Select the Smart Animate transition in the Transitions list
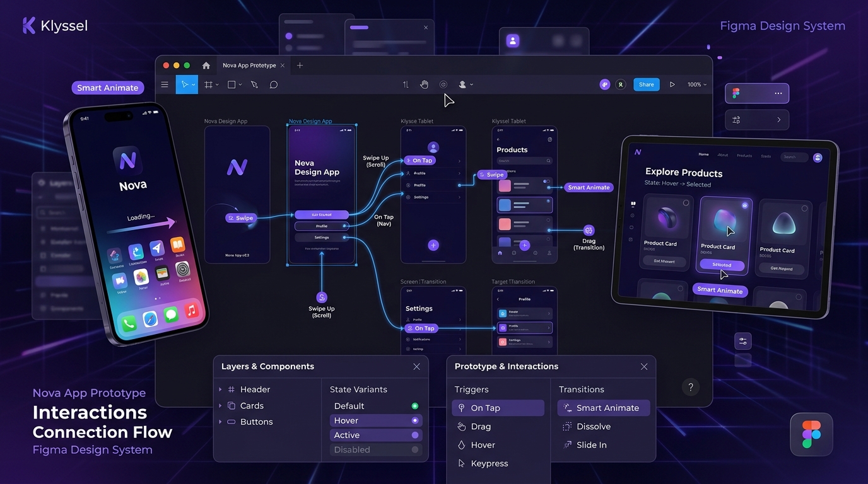Viewport: 868px width, 484px height. click(604, 408)
